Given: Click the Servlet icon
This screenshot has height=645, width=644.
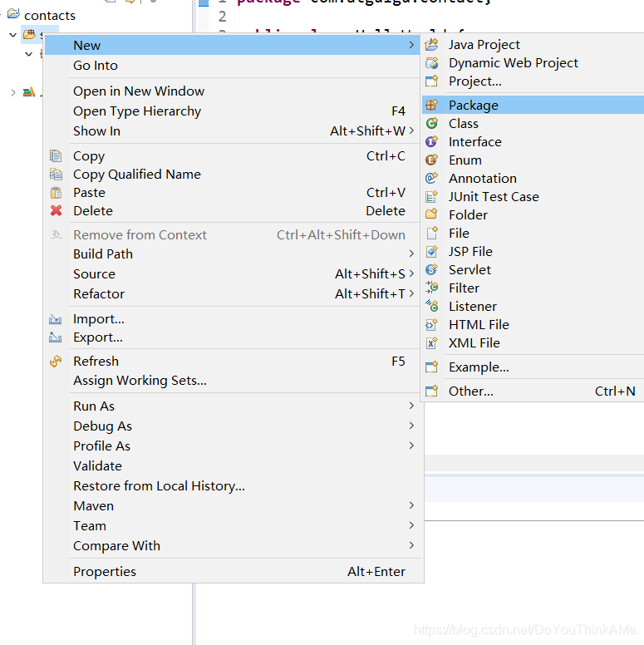Looking at the screenshot, I should (431, 270).
